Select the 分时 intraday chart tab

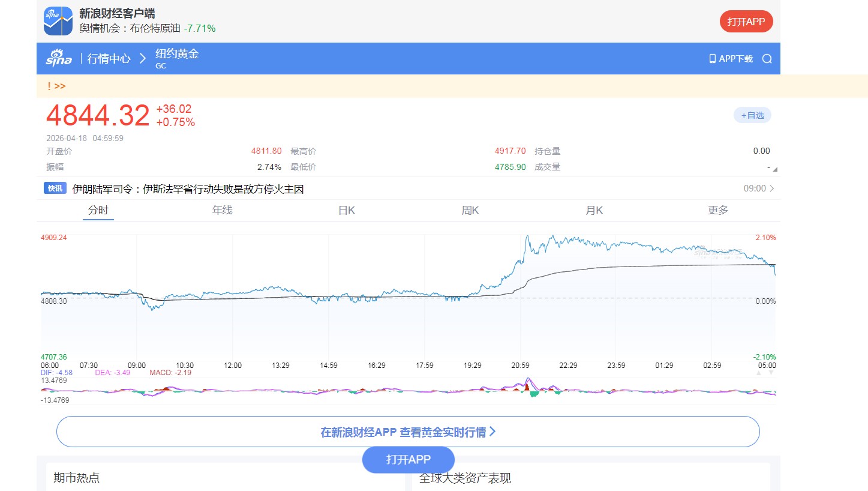click(98, 210)
